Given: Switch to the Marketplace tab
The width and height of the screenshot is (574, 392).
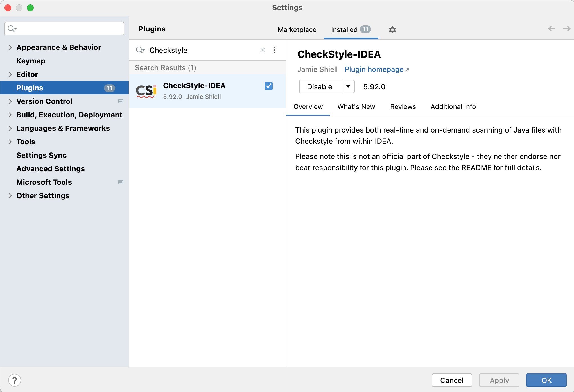Looking at the screenshot, I should coord(297,29).
